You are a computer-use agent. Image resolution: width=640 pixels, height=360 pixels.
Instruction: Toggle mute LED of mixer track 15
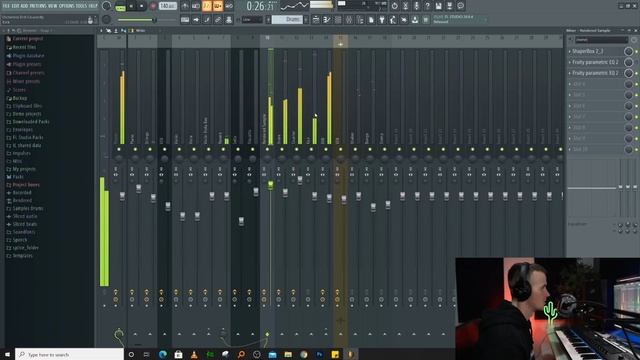[340, 149]
